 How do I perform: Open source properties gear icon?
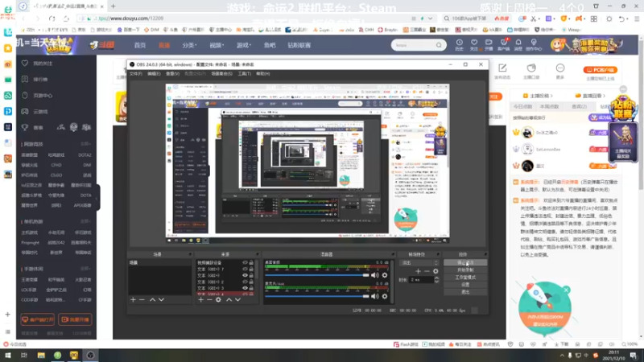click(x=218, y=300)
